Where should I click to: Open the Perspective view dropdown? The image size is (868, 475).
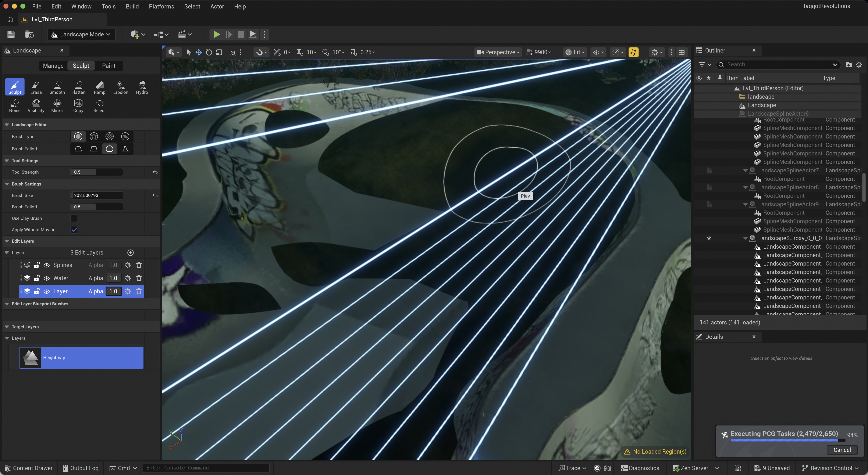[498, 52]
